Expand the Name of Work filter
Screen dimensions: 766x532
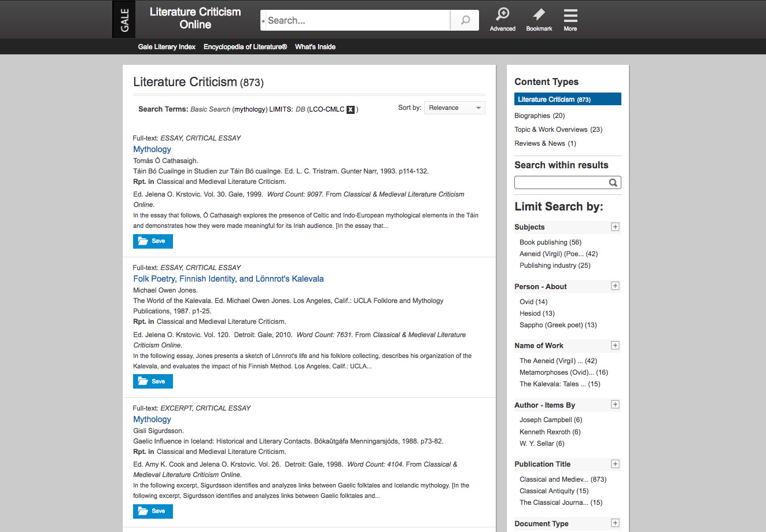tap(615, 345)
